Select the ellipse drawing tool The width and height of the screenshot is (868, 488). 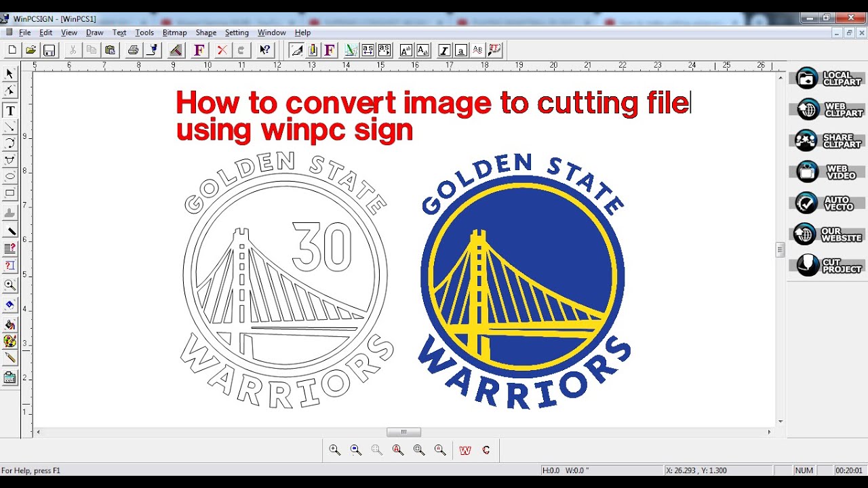coord(10,176)
